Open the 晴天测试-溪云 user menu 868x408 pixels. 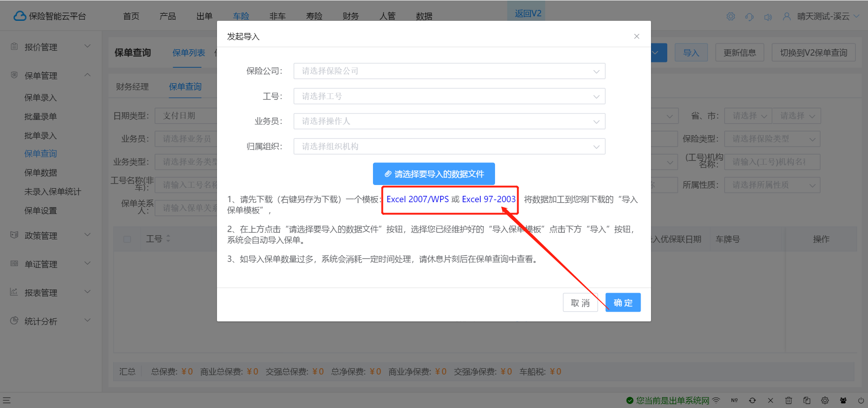828,16
